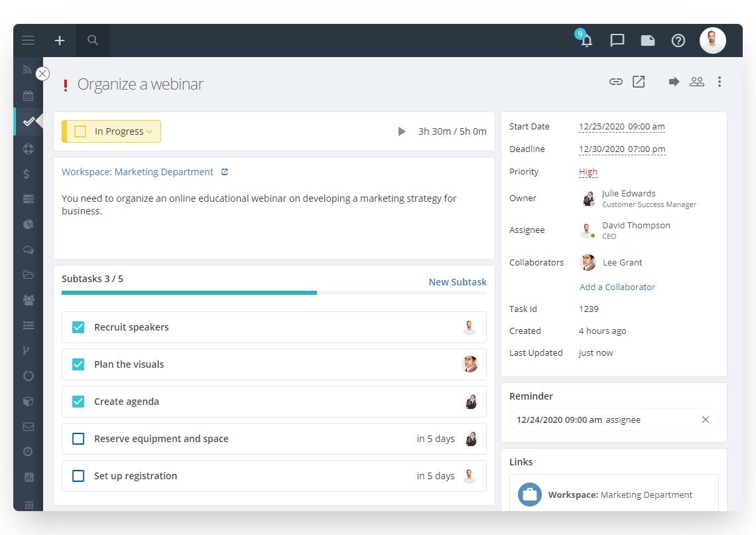The height and width of the screenshot is (535, 756).
Task: Open the documents folder icon in sidebar
Action: pyautogui.click(x=29, y=275)
